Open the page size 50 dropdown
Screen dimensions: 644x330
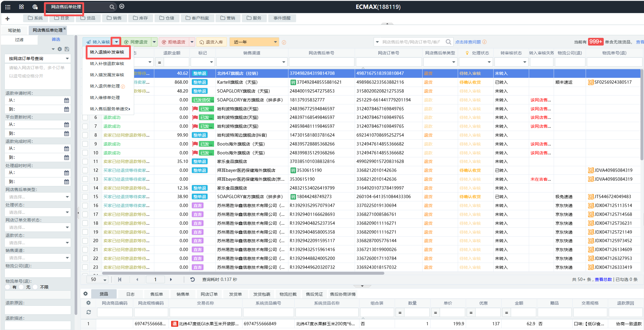97,279
